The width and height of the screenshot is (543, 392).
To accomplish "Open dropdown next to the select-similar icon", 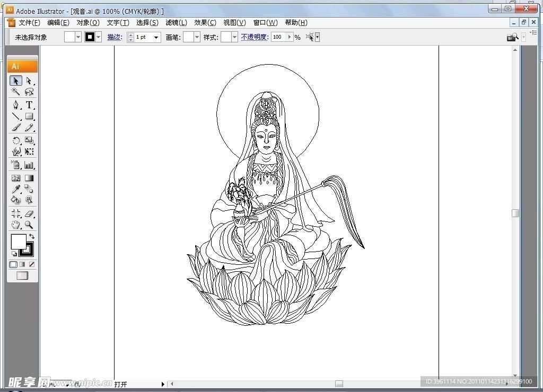I will pyautogui.click(x=317, y=37).
